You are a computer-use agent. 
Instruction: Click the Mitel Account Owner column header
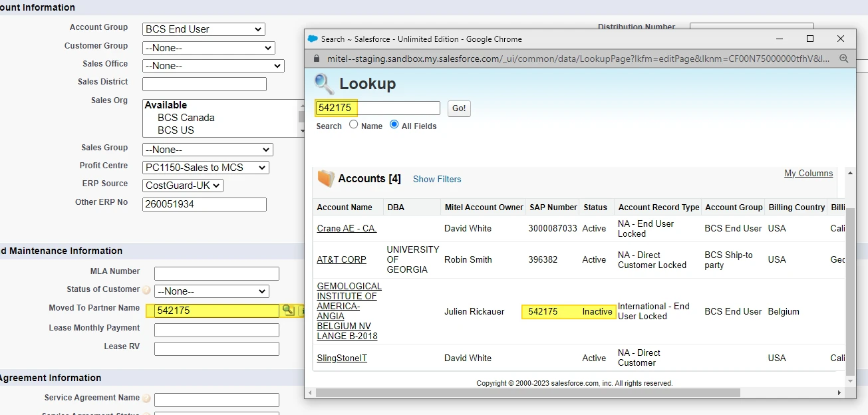(484, 207)
